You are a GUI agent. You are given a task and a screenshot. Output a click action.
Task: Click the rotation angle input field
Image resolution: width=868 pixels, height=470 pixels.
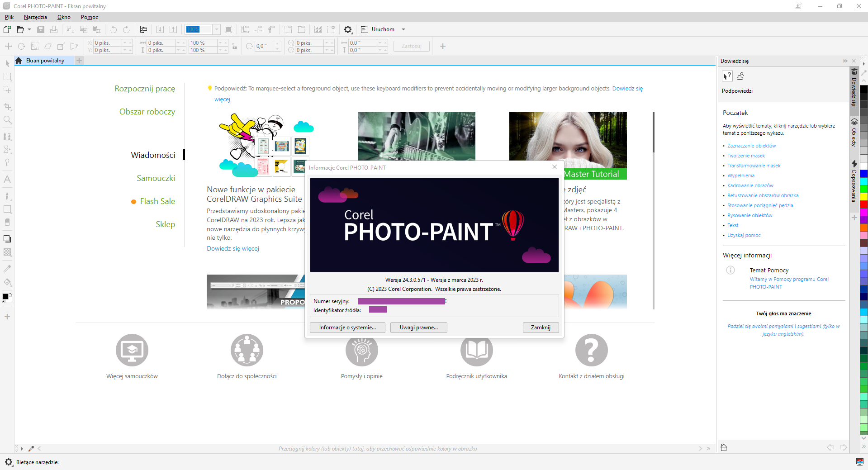pos(264,46)
